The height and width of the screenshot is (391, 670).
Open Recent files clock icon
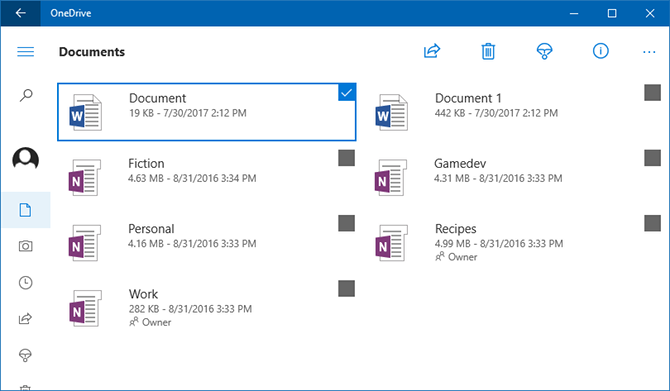(26, 282)
